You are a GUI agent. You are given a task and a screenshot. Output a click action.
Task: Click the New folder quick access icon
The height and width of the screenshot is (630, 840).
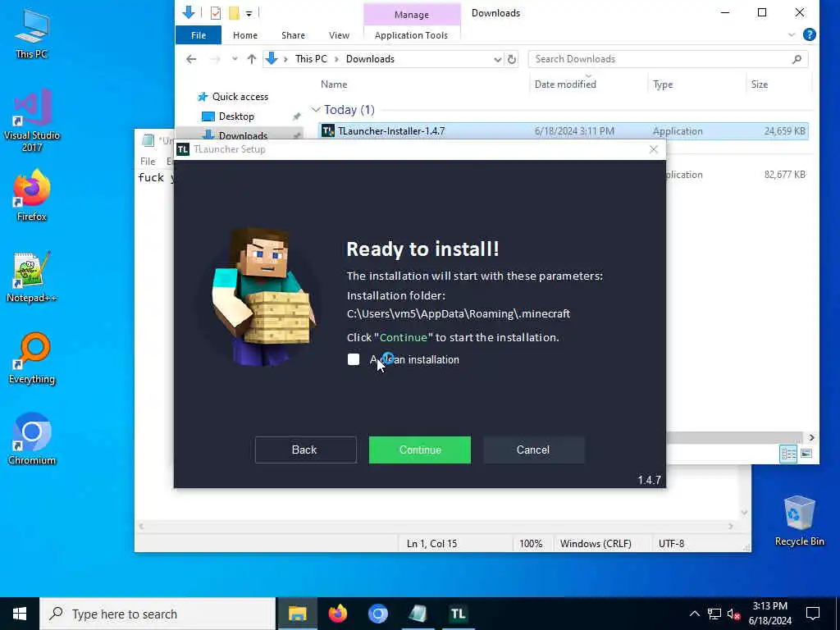[234, 13]
